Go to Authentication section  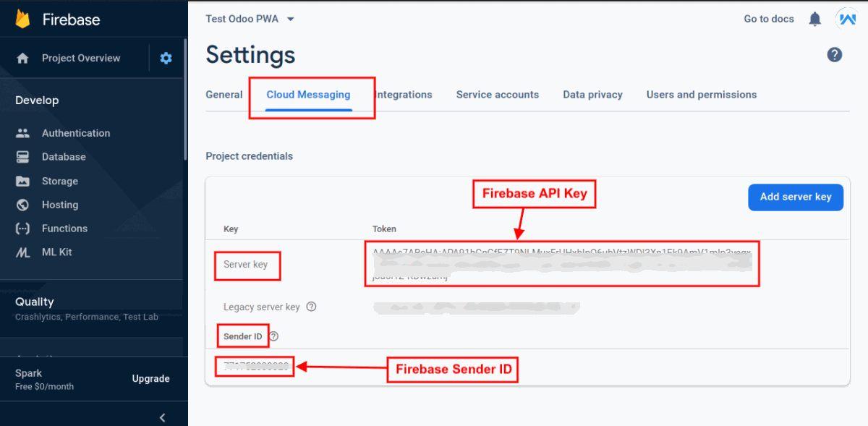(76, 133)
